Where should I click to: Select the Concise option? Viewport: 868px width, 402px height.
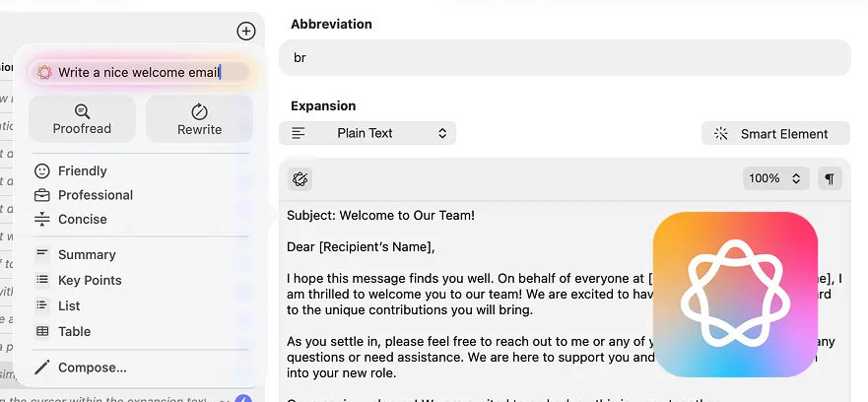83,219
